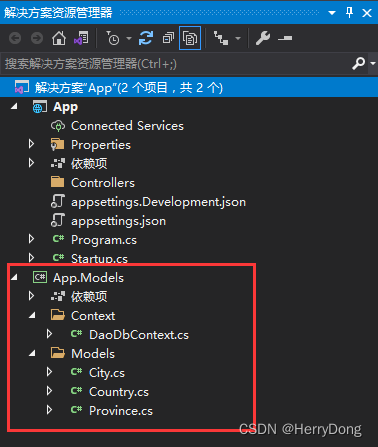Select Program.cs file name
The height and width of the screenshot is (447, 378).
[104, 240]
